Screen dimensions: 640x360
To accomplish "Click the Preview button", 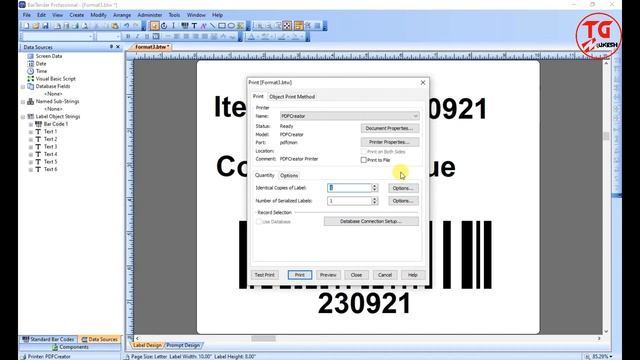I will [328, 275].
